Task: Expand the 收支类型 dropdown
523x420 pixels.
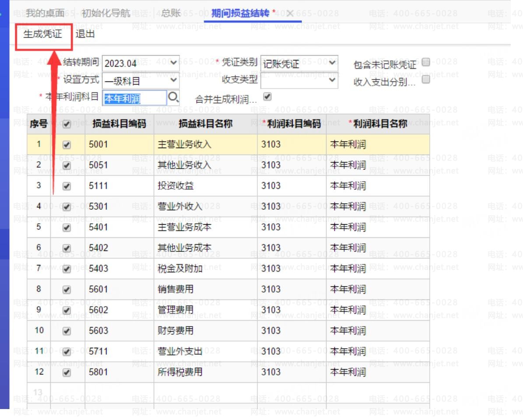Action: [x=299, y=81]
